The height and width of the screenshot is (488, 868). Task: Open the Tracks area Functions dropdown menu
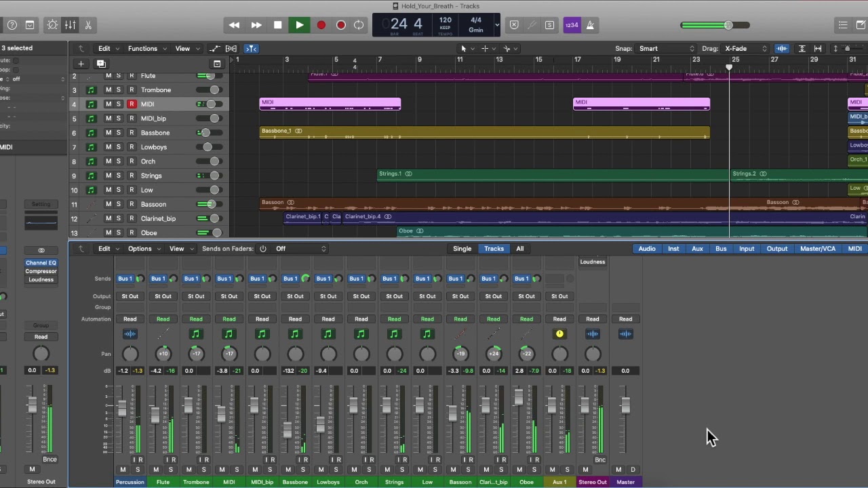coord(147,48)
